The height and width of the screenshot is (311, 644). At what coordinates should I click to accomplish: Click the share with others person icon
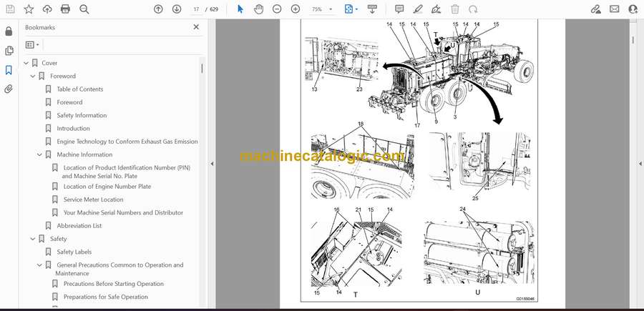tap(633, 9)
